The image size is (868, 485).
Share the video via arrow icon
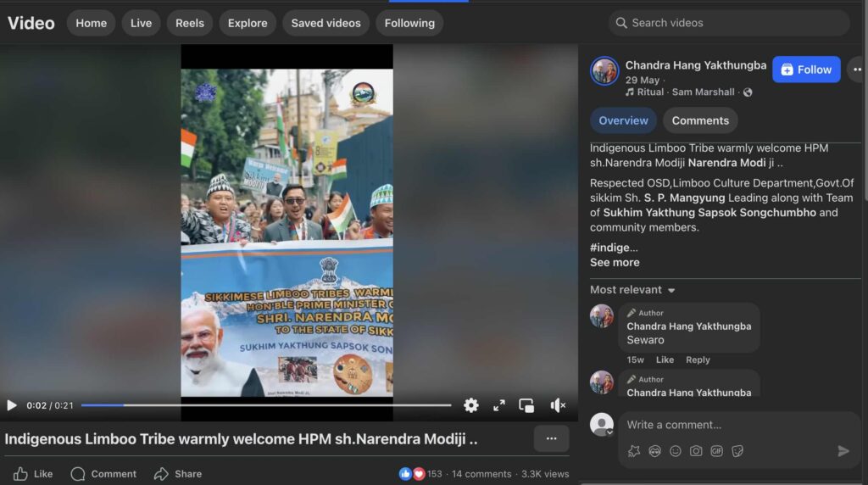(x=161, y=474)
